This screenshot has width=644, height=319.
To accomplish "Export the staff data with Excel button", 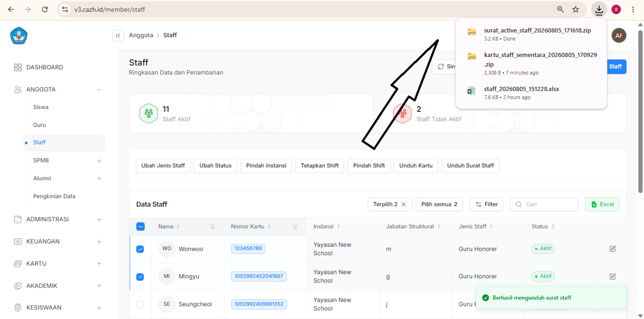I will [x=602, y=204].
